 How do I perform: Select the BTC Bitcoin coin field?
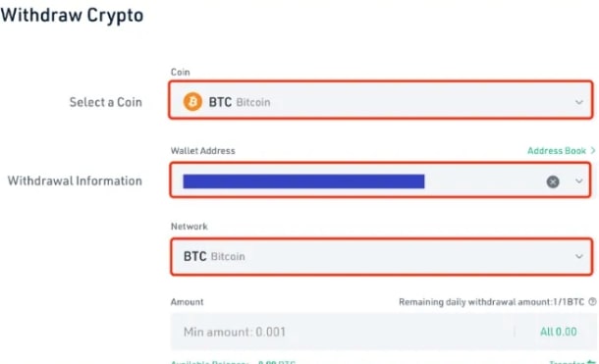(x=381, y=100)
